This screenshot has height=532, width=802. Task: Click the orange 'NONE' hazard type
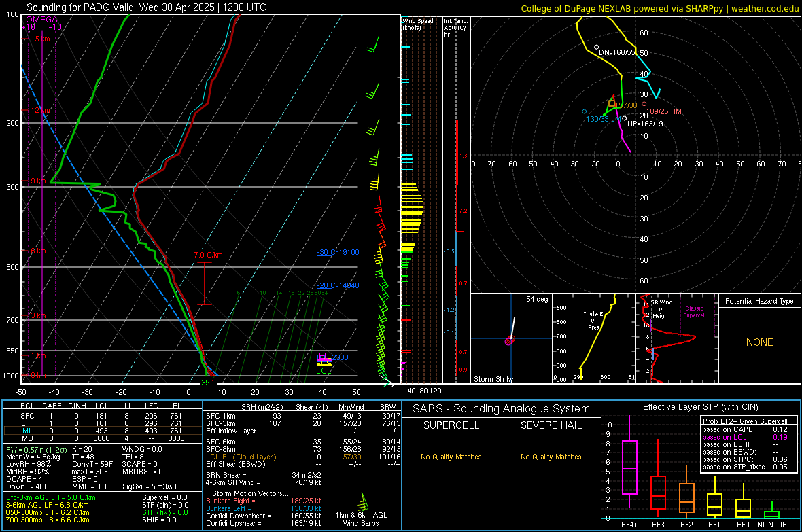pyautogui.click(x=760, y=342)
